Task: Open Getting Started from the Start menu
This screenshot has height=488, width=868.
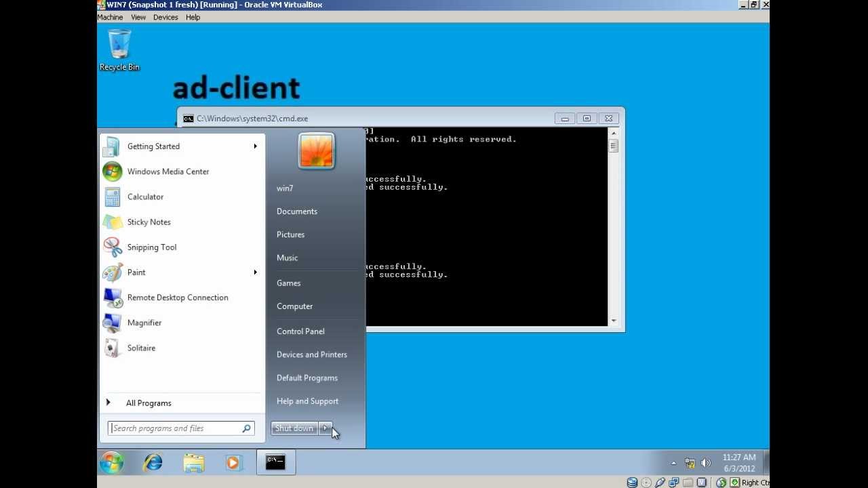Action: 181,146
